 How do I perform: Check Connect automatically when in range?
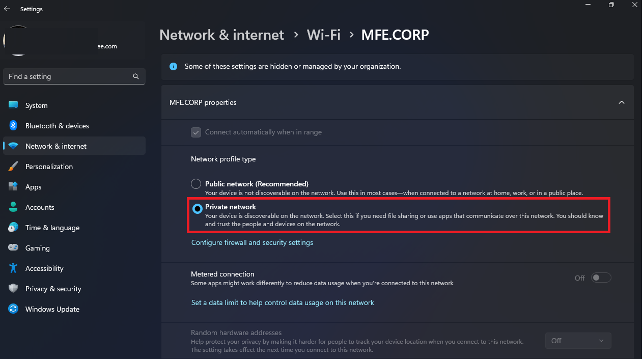[196, 132]
